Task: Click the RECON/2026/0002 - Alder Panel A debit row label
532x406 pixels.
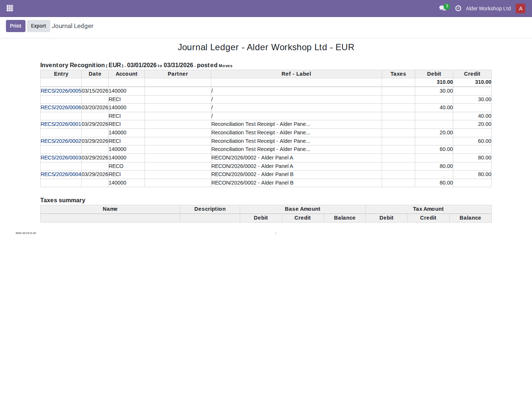Action: pos(252,166)
